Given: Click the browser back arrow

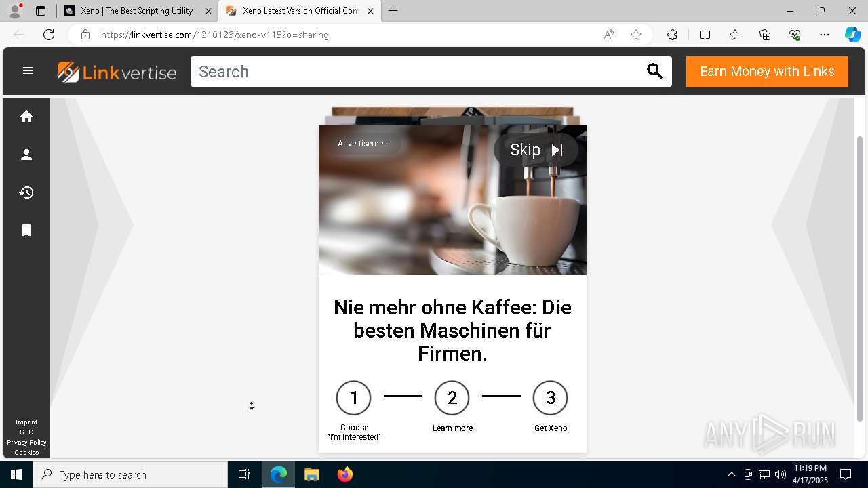Looking at the screenshot, I should tap(19, 35).
